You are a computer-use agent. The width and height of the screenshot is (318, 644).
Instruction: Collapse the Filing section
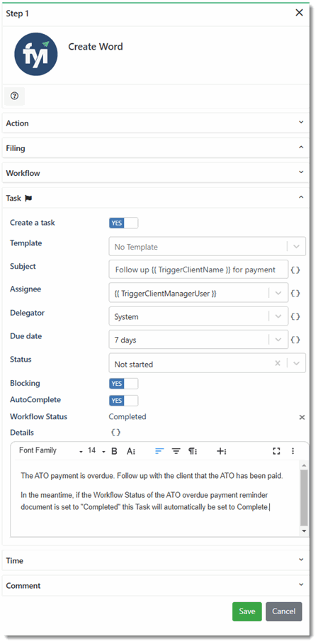156,148
